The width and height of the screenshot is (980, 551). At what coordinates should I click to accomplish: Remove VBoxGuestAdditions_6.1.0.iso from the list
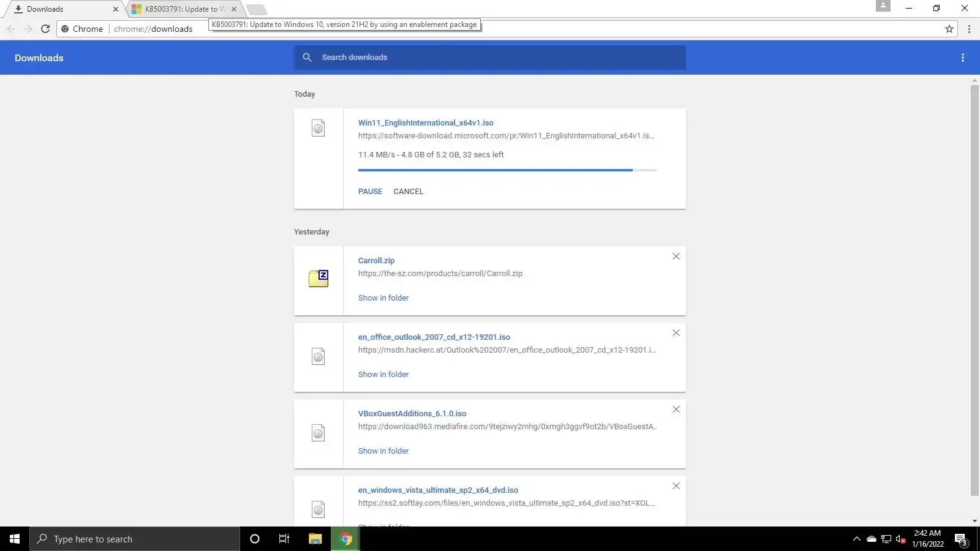(676, 410)
